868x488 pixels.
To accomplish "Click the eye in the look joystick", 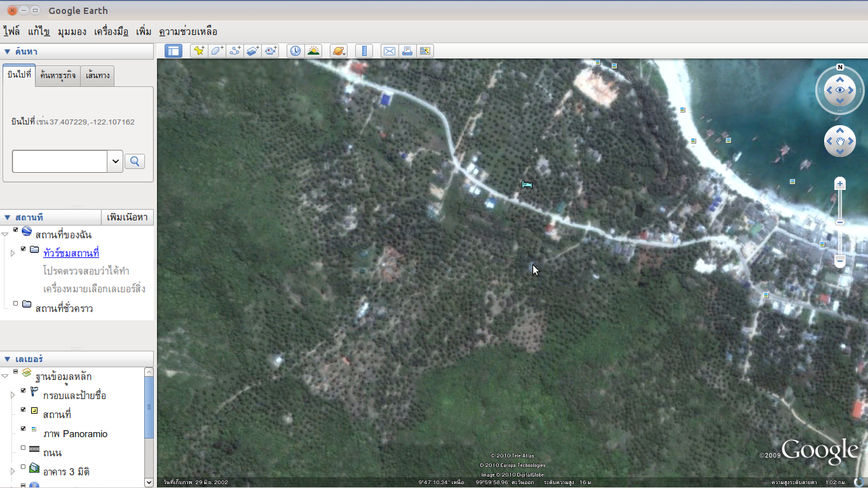I will click(840, 90).
